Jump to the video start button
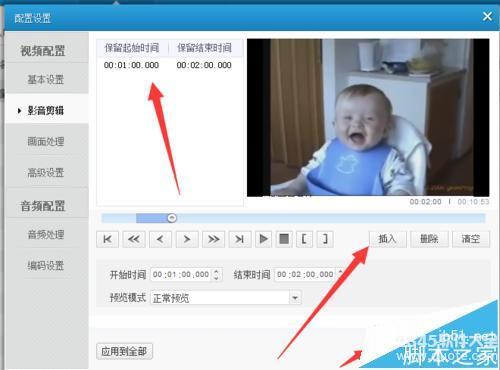 click(x=107, y=239)
